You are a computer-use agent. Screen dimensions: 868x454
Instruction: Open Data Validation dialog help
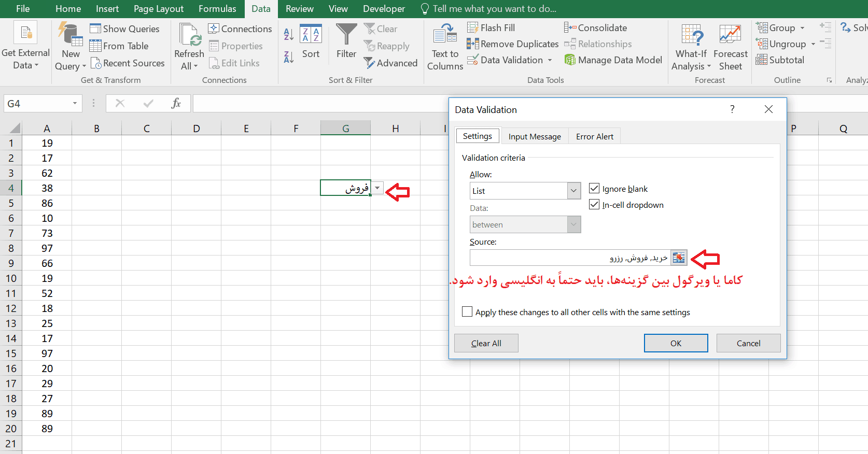pyautogui.click(x=732, y=109)
